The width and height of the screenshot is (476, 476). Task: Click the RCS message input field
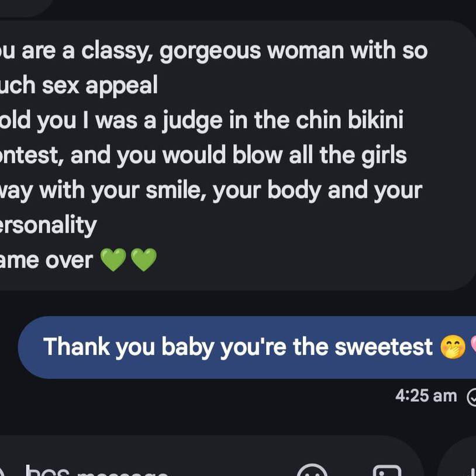(x=117, y=470)
